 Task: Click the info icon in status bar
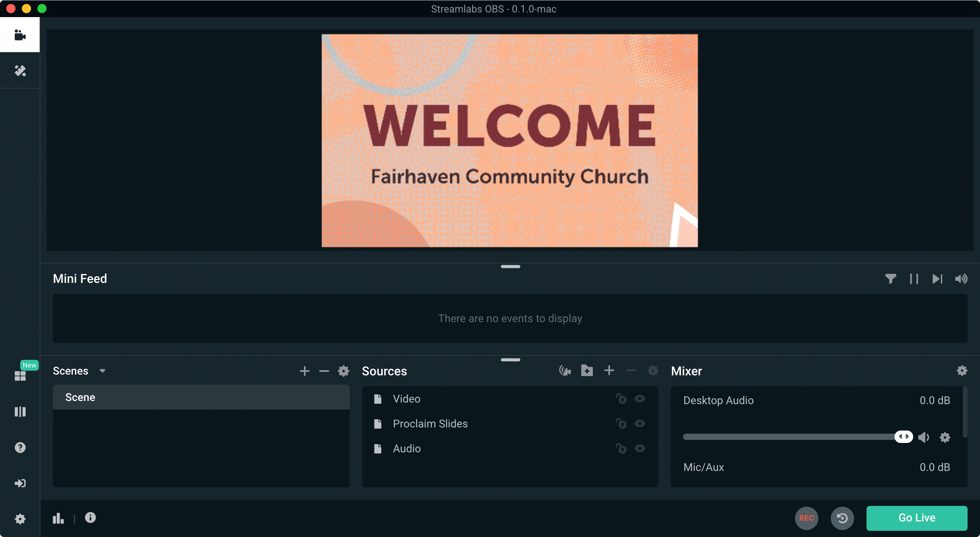(90, 518)
